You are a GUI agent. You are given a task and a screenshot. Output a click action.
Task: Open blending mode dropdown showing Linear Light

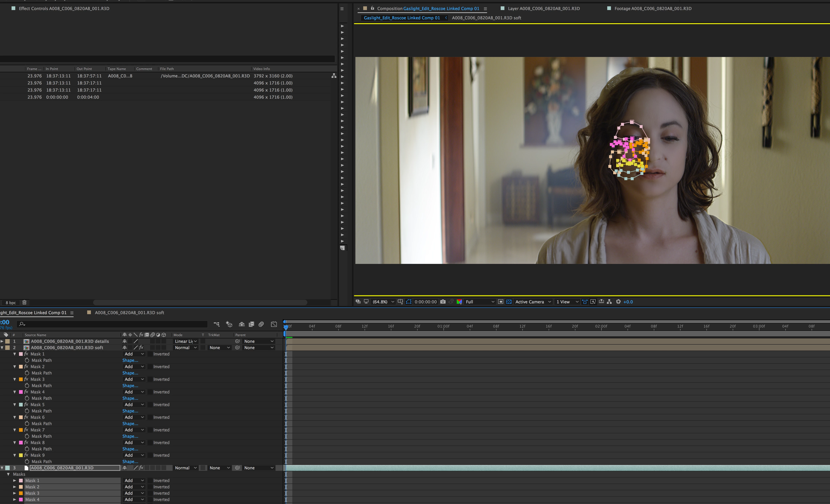pos(186,341)
